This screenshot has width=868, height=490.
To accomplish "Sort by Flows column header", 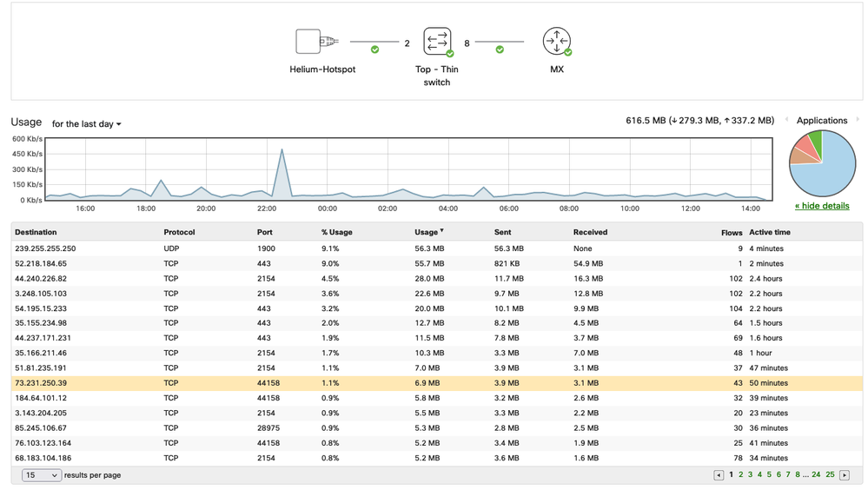I will [732, 233].
